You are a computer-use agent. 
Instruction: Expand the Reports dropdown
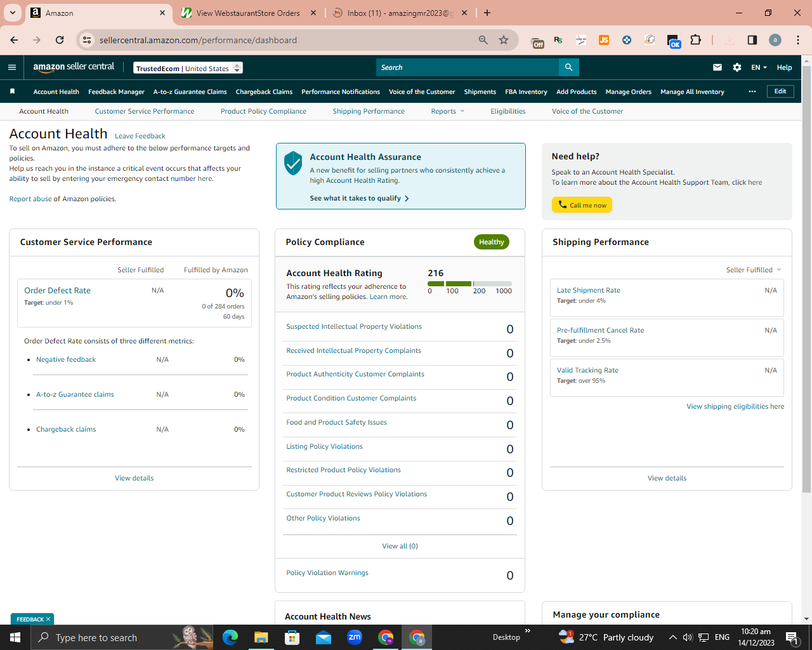click(448, 111)
